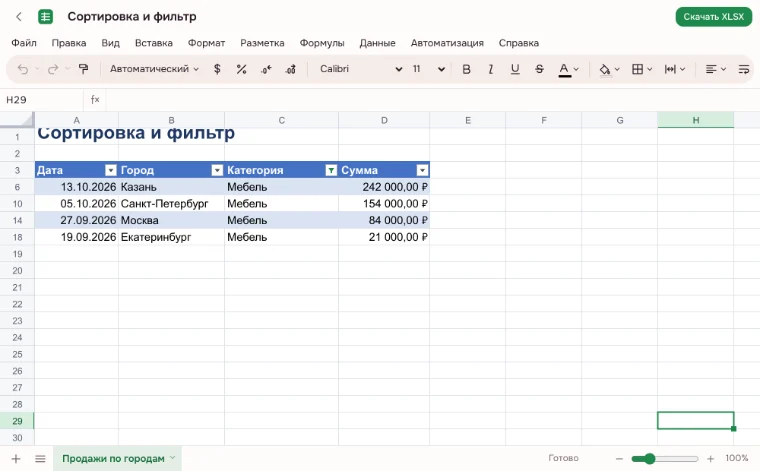This screenshot has height=471, width=760.
Task: Open the Файл menu
Action: tap(24, 43)
